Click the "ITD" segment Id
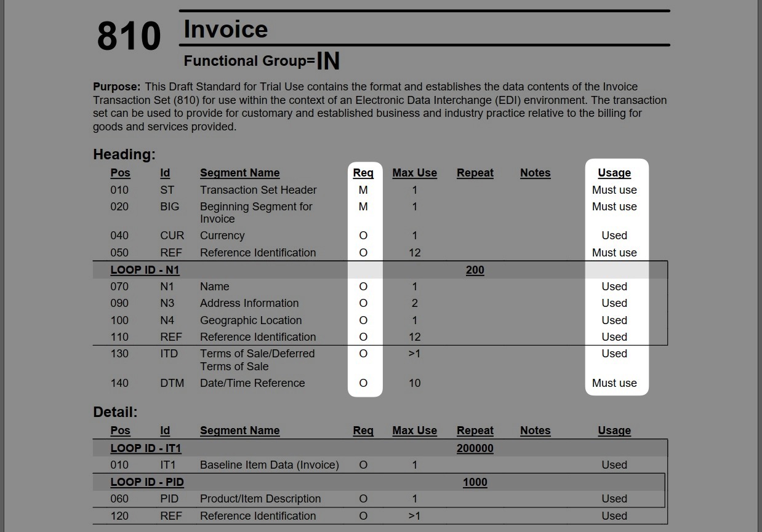 click(x=169, y=354)
